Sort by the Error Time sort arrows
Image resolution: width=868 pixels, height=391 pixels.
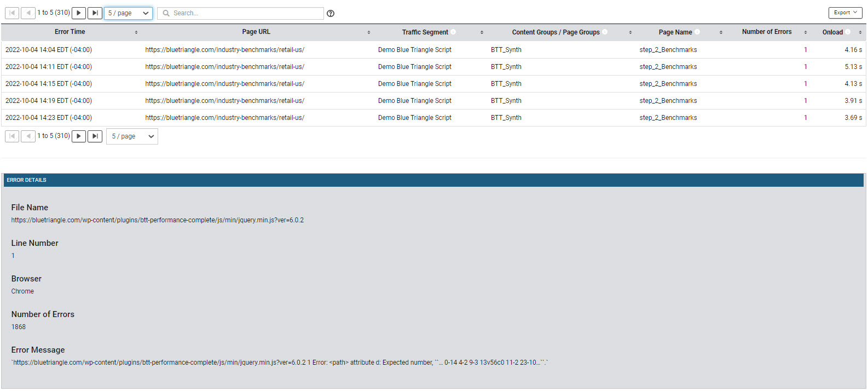point(136,32)
